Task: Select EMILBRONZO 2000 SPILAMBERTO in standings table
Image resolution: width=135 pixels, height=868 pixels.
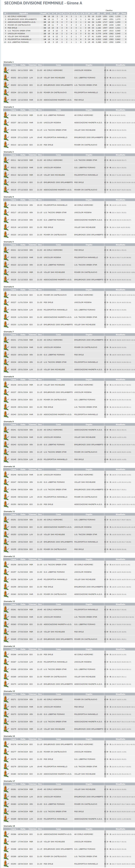Action: pyautogui.click(x=22, y=19)
